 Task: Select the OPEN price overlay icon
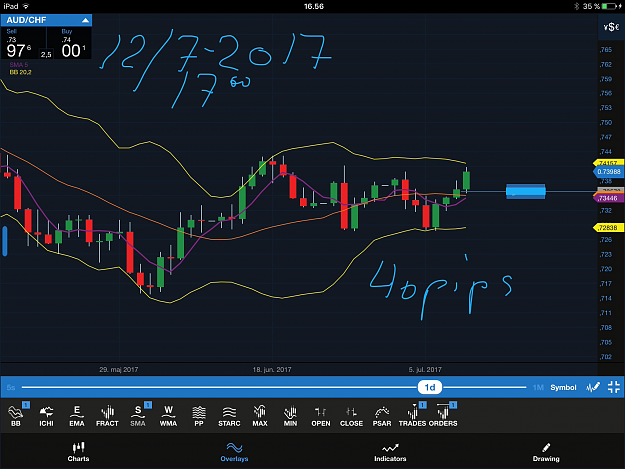(x=321, y=415)
